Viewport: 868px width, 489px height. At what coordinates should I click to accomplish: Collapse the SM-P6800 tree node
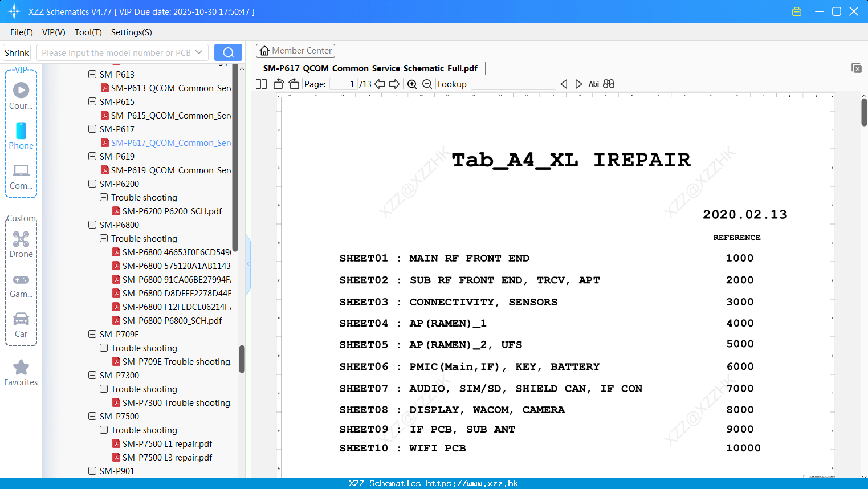tap(92, 225)
